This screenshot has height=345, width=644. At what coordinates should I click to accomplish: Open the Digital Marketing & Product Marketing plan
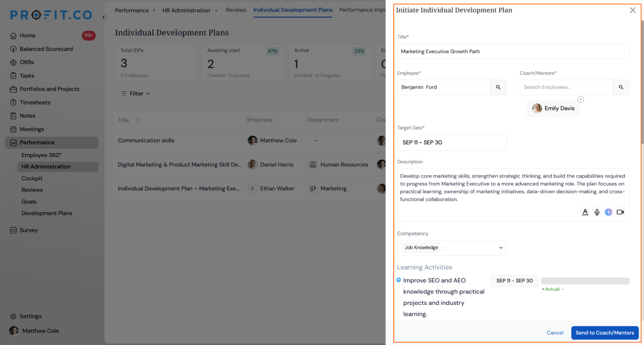pyautogui.click(x=179, y=165)
